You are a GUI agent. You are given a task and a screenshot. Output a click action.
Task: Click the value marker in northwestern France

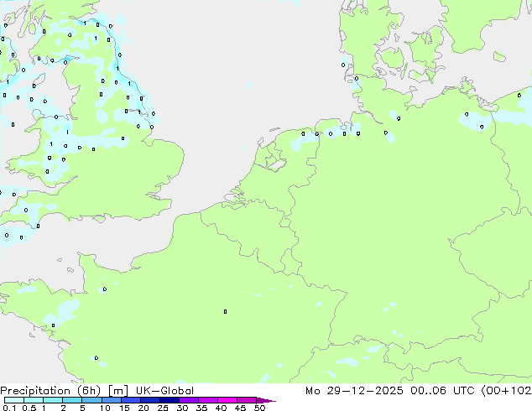[x=104, y=290]
